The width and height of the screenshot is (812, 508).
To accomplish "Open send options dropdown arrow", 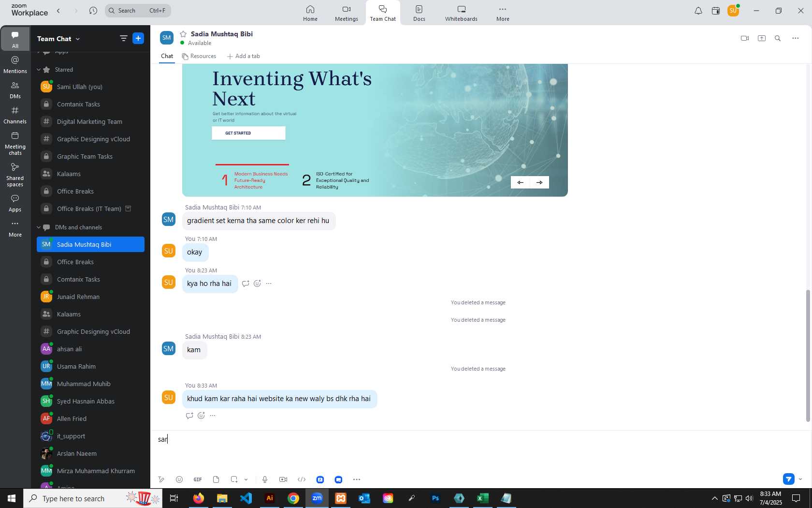I will [x=800, y=479].
